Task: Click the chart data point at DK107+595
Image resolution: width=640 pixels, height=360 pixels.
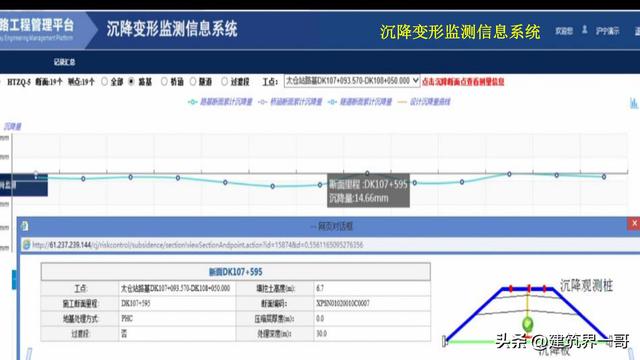Action: point(367,173)
